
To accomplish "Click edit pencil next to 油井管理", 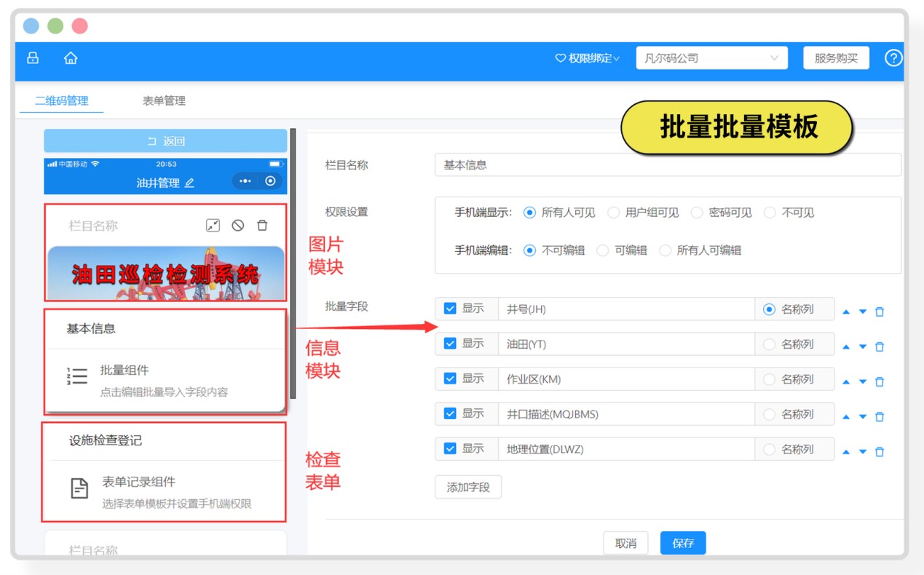I will click(x=189, y=183).
